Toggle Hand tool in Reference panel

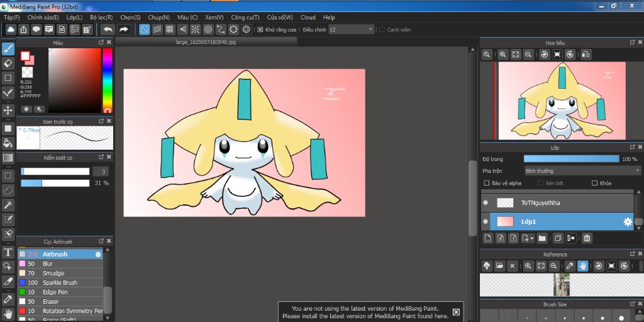(582, 266)
